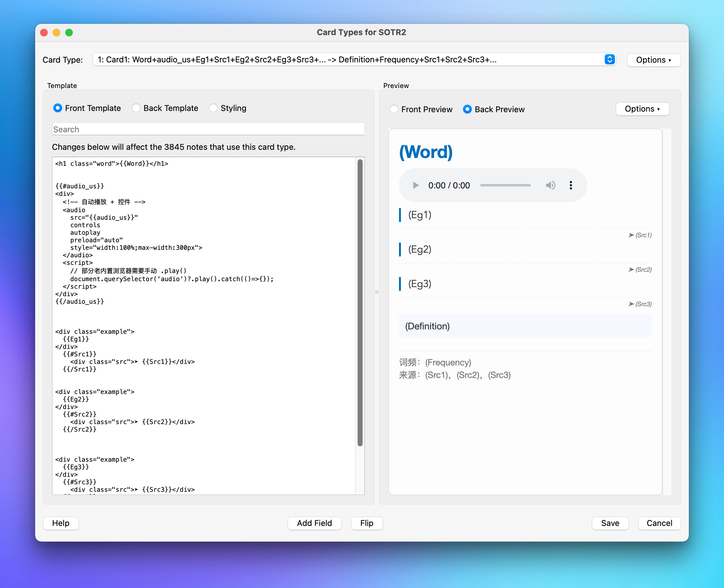
Task: Click the yellow minimize window button
Action: click(56, 33)
